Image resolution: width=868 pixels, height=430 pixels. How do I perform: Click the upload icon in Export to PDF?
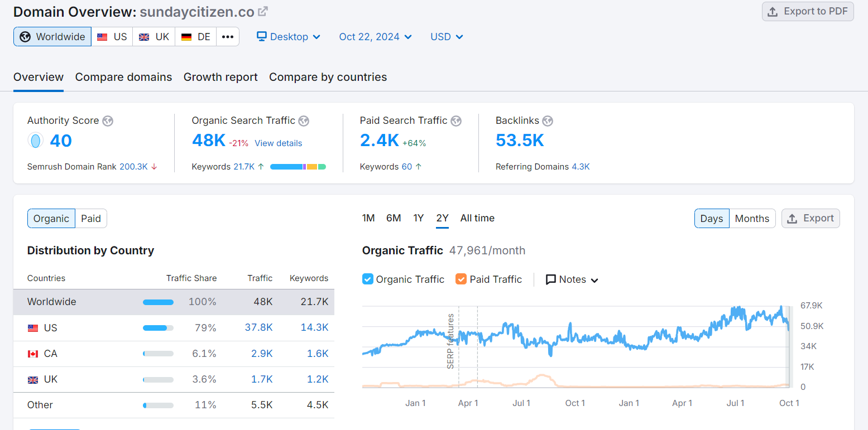[773, 12]
